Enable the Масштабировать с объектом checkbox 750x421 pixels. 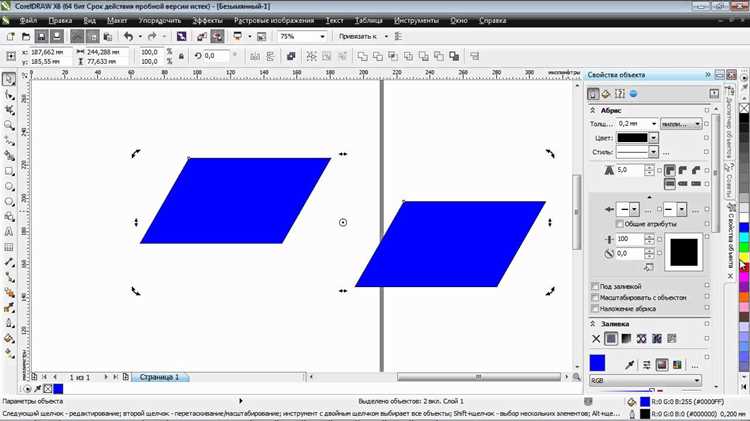pos(595,298)
